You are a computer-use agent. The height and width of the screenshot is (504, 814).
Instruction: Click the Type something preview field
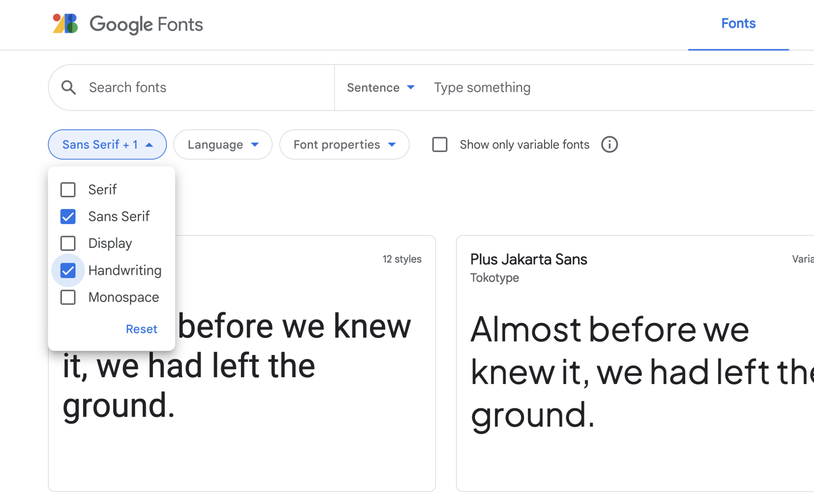(620, 87)
